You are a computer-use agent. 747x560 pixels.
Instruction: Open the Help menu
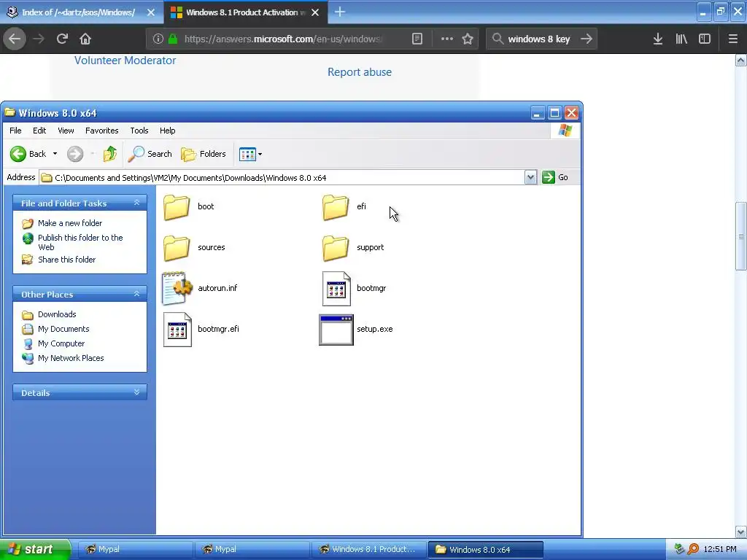click(167, 131)
